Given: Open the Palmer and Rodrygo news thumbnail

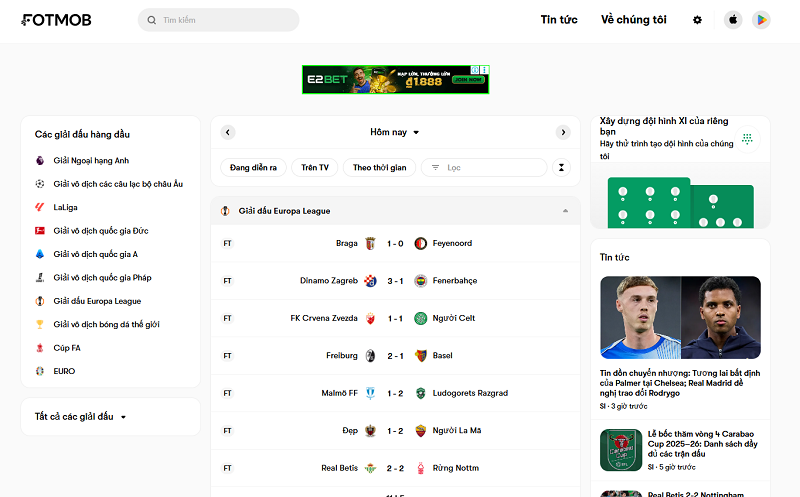Looking at the screenshot, I should tap(680, 317).
